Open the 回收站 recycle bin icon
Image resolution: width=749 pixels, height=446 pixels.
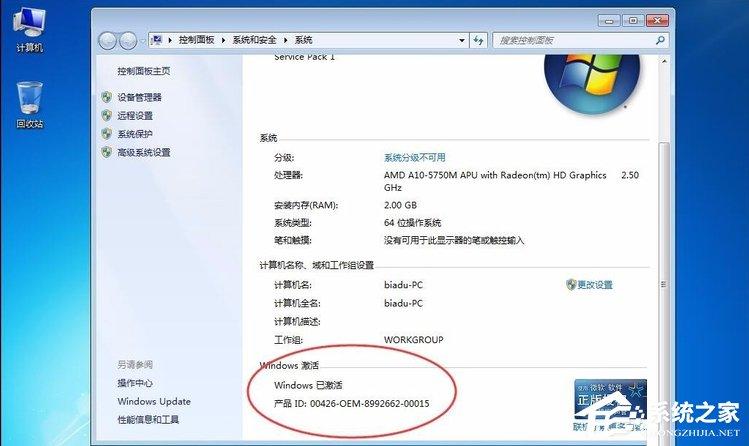point(29,104)
